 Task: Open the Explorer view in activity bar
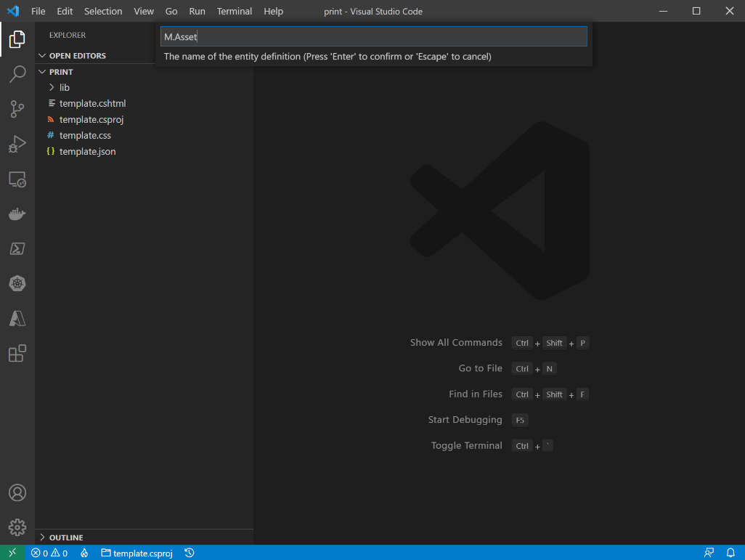[x=17, y=39]
